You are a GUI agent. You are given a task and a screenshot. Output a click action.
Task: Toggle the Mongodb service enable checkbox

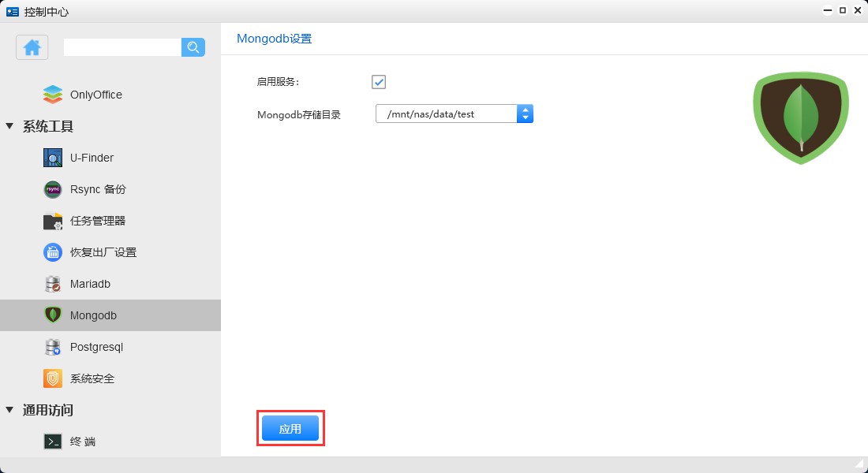(x=378, y=81)
